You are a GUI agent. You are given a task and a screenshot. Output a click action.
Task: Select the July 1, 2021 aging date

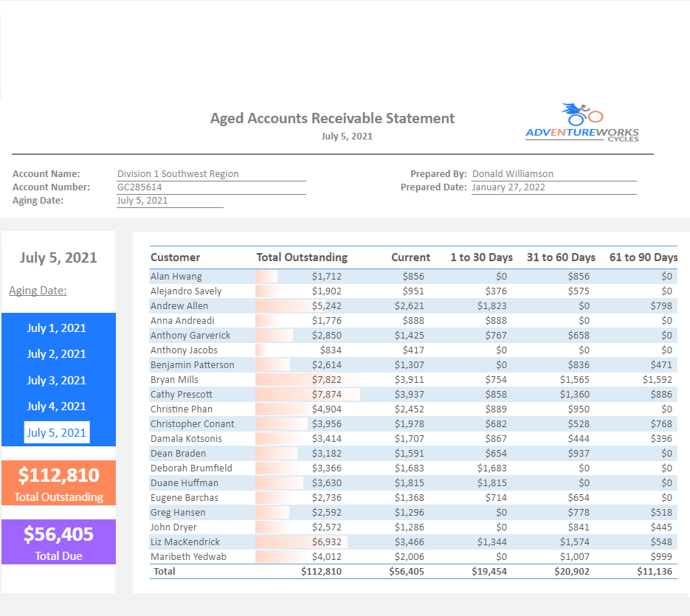56,328
